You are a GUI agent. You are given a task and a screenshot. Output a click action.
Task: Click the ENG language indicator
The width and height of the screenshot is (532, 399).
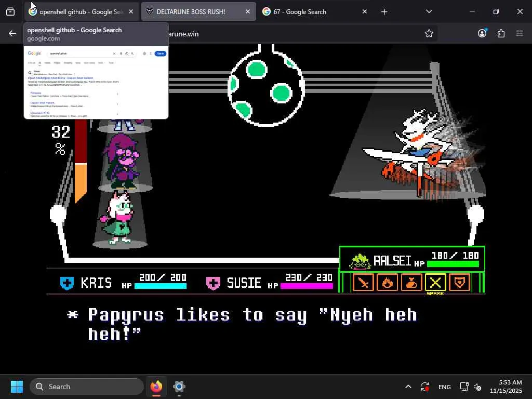click(x=445, y=387)
